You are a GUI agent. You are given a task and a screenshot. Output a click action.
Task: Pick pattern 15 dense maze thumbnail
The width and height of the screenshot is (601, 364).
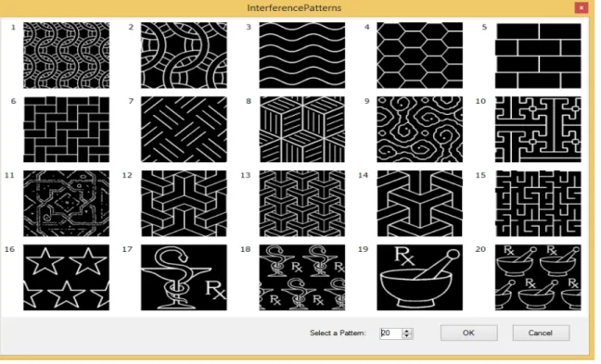point(538,203)
